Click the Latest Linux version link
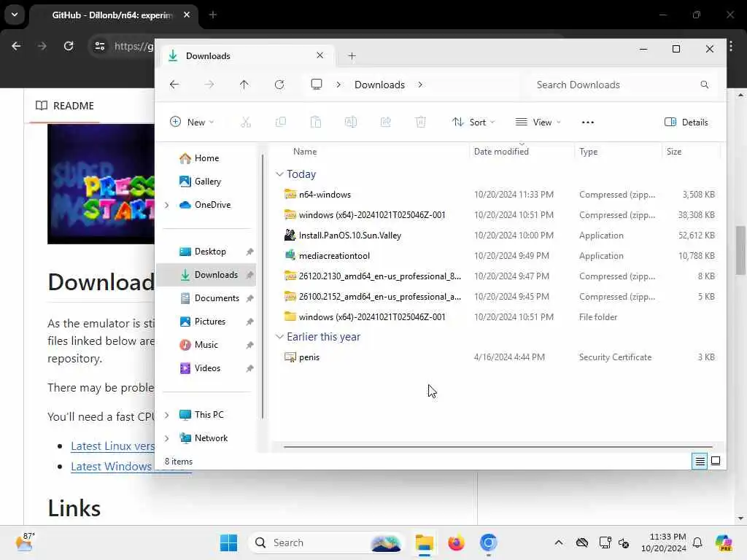Viewport: 747px width, 560px height. tap(112, 446)
